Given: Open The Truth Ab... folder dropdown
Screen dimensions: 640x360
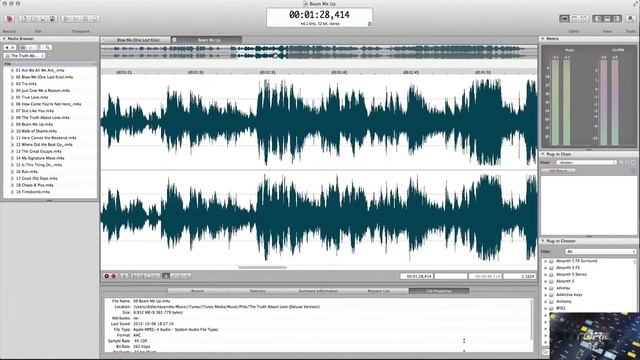Looking at the screenshot, I should click(24, 56).
